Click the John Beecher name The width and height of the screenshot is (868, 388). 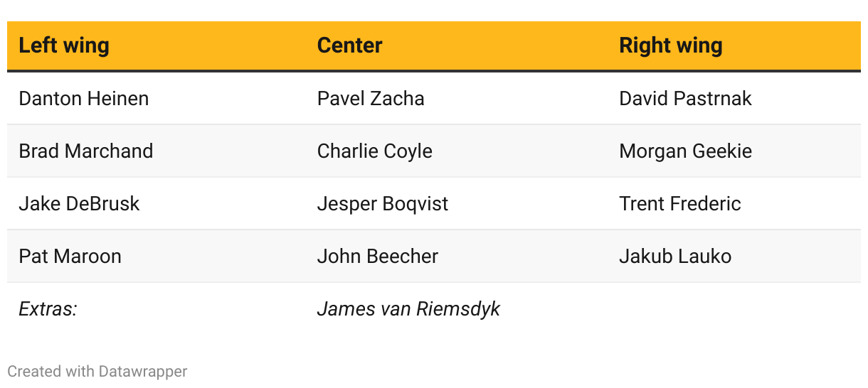(x=378, y=256)
